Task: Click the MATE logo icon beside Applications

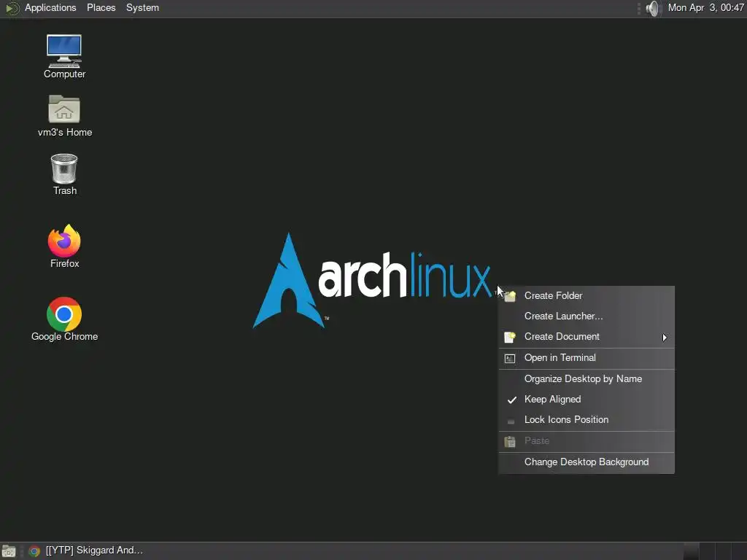Action: pyautogui.click(x=12, y=8)
